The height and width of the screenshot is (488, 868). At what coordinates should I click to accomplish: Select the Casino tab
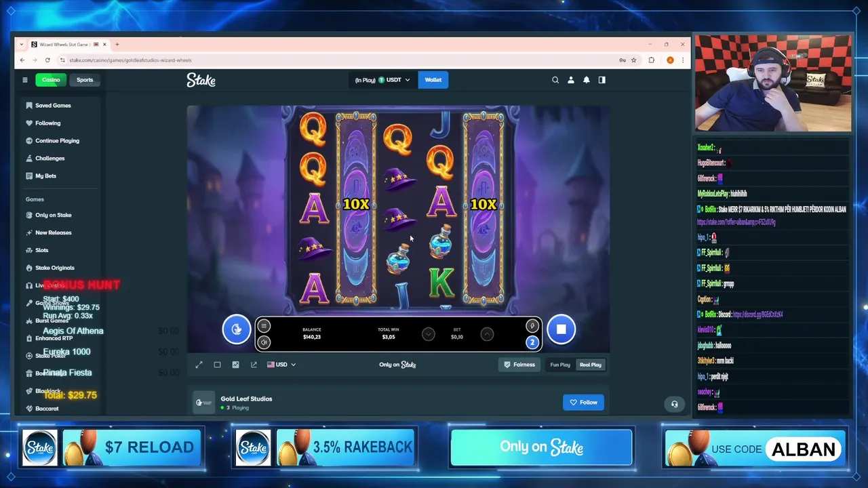coord(51,80)
